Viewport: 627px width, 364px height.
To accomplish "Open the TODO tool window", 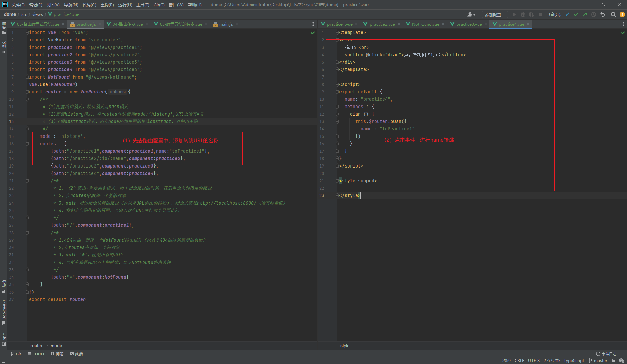I will click(36, 354).
